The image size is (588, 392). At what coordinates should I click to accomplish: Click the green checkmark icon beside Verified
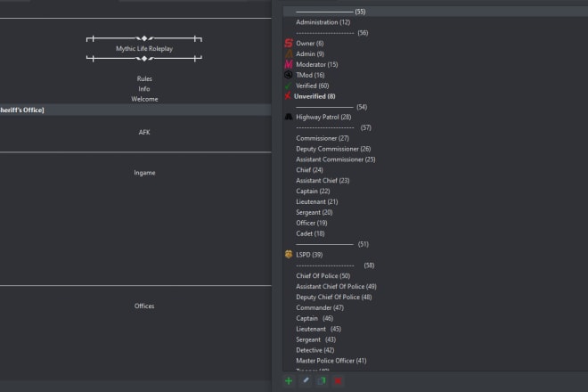tap(288, 86)
